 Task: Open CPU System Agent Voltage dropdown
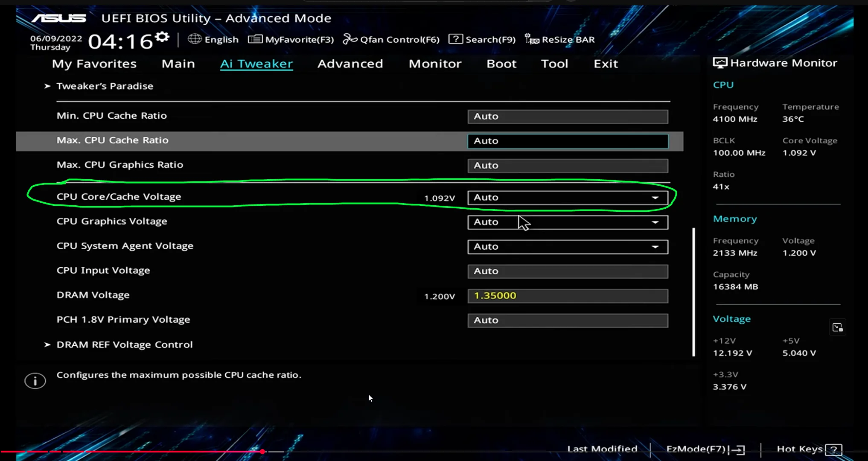(655, 247)
